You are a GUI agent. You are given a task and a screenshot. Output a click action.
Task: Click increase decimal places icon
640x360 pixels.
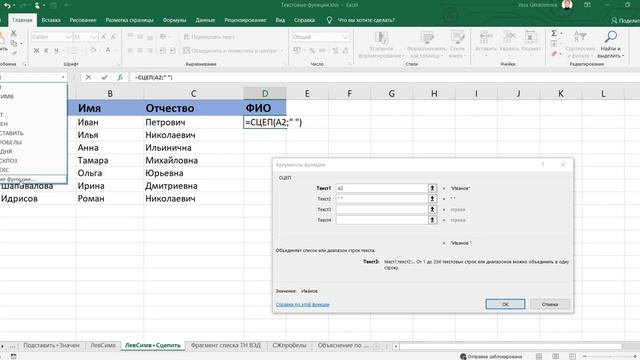335,51
